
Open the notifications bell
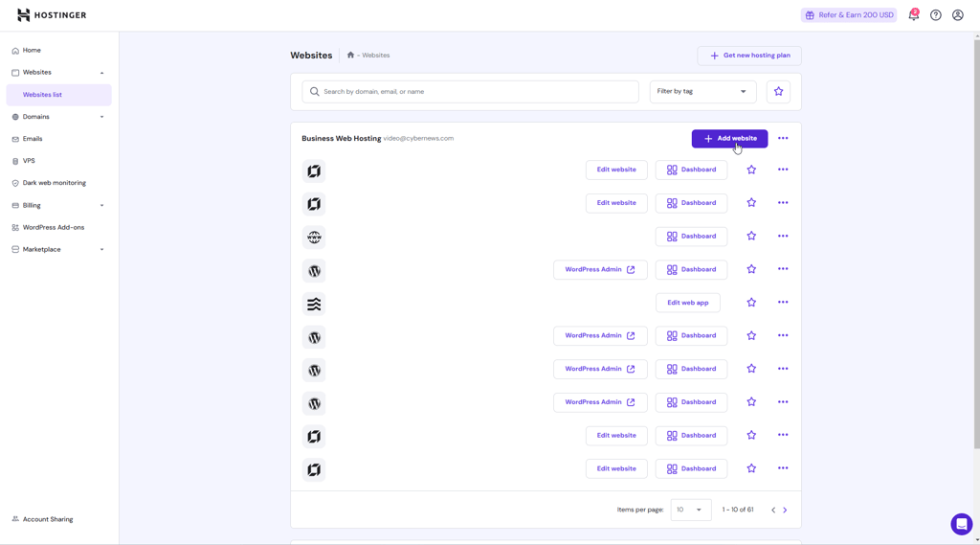[x=914, y=15]
